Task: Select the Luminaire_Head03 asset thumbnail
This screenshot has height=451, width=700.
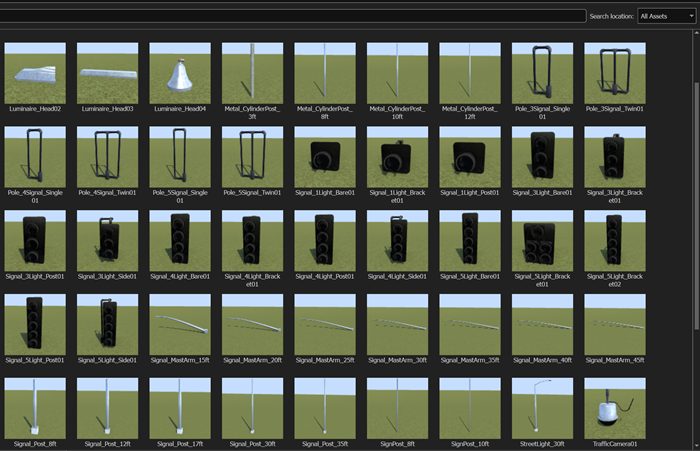Action: pos(108,73)
